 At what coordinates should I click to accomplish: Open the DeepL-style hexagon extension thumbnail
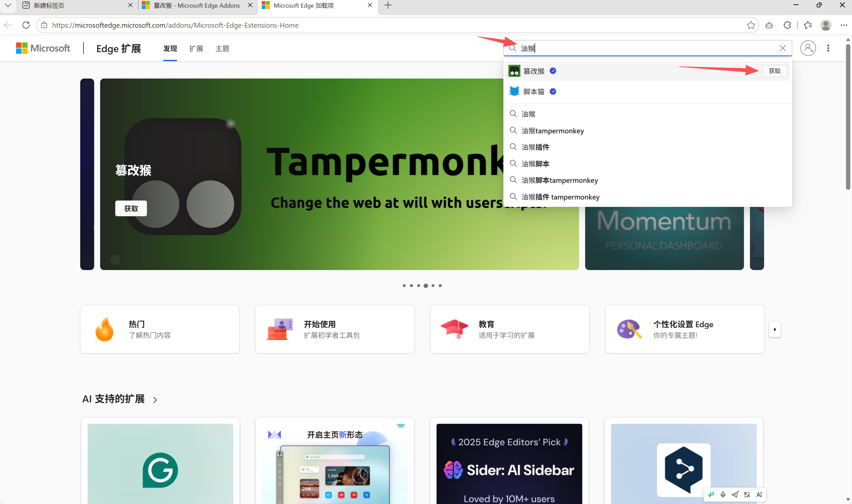pos(684,464)
